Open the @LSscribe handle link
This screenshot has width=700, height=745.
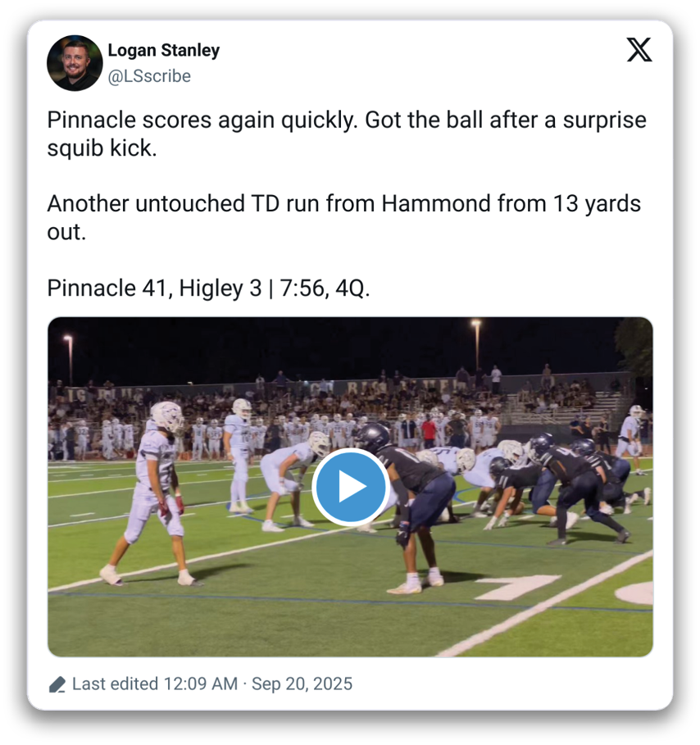click(149, 76)
